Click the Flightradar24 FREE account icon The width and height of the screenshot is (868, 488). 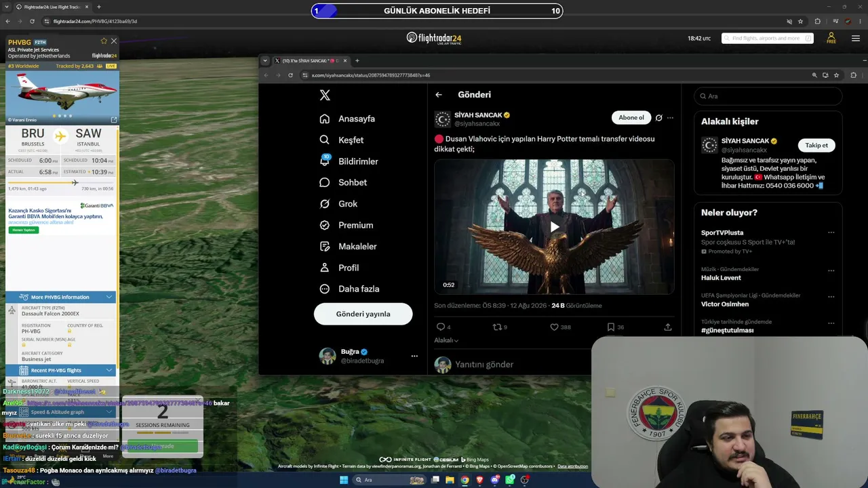pyautogui.click(x=831, y=38)
